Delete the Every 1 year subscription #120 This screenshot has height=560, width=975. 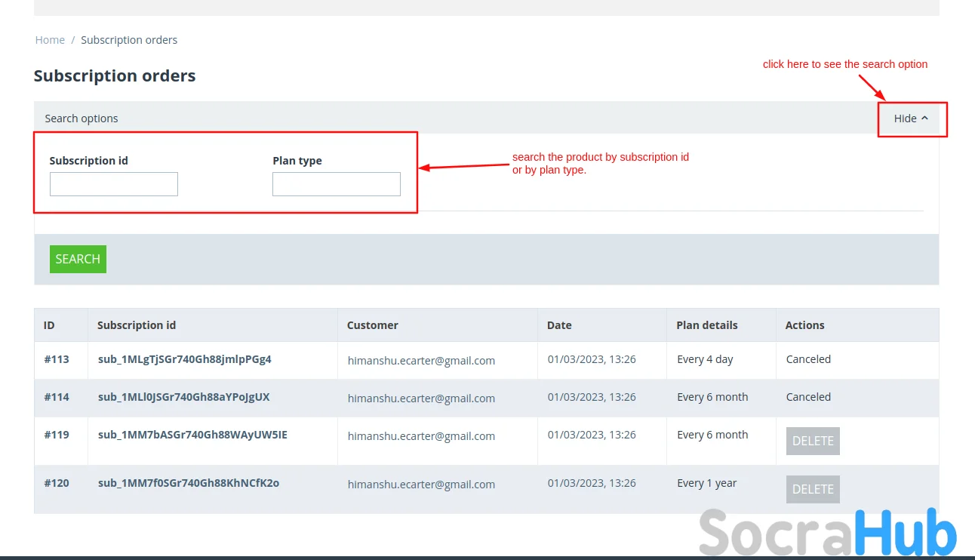(813, 489)
